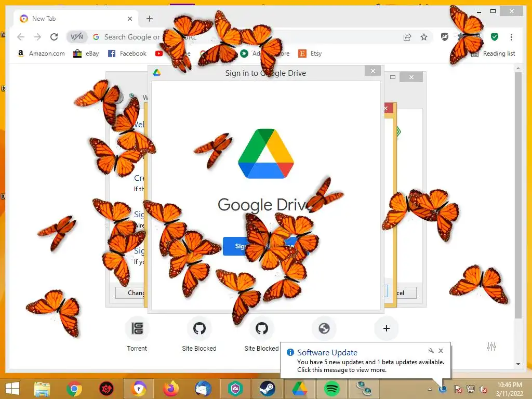
Task: Open the browser three-dot menu
Action: [x=511, y=37]
